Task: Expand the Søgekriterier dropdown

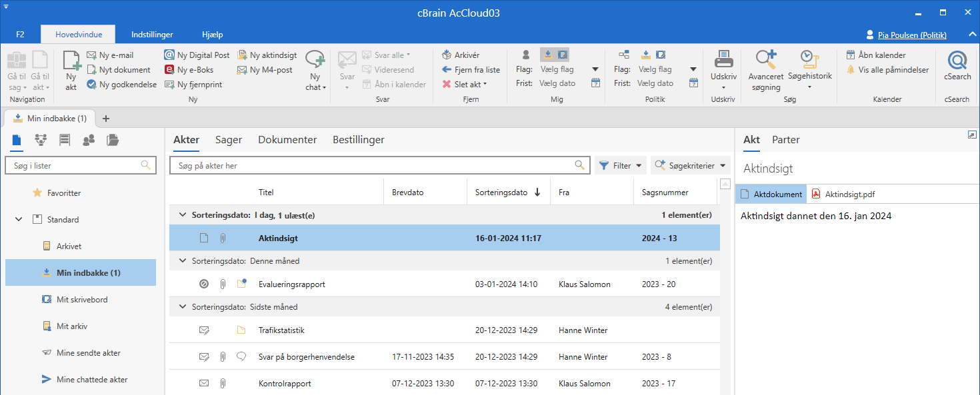Action: coord(690,166)
